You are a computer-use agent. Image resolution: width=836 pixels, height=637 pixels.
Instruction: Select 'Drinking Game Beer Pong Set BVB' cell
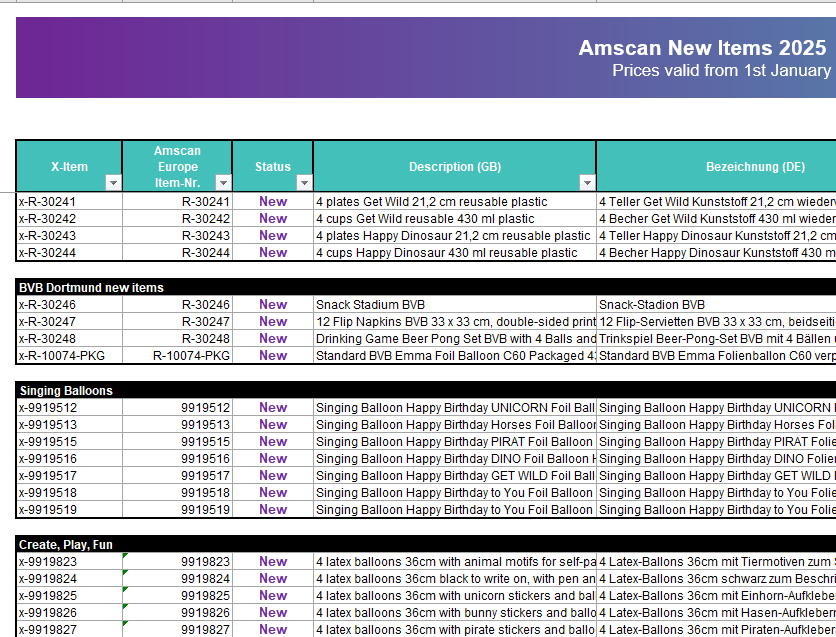[455, 338]
